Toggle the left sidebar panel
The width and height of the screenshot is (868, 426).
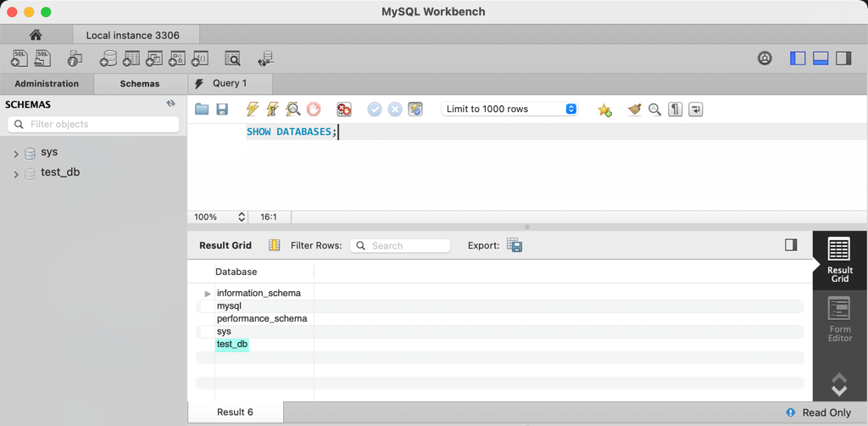click(x=798, y=59)
